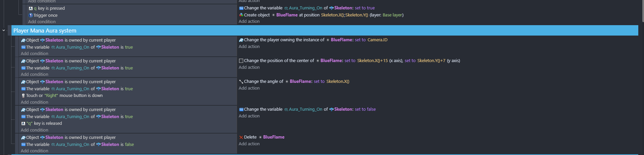Click the Trigger once condition icon
This screenshot has width=644, height=155.
tap(31, 15)
